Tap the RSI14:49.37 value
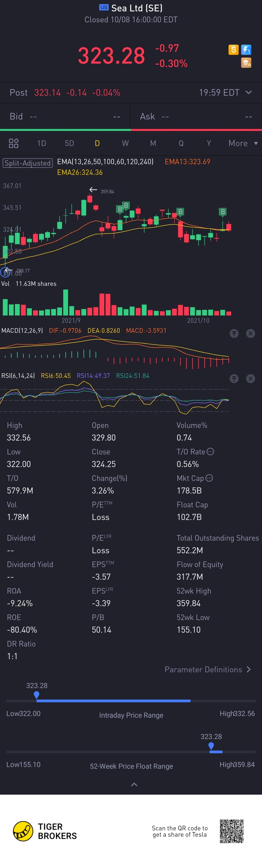The image size is (262, 868). click(93, 376)
